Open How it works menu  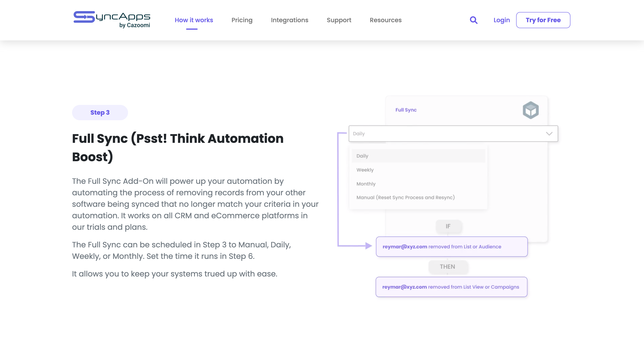tap(194, 20)
